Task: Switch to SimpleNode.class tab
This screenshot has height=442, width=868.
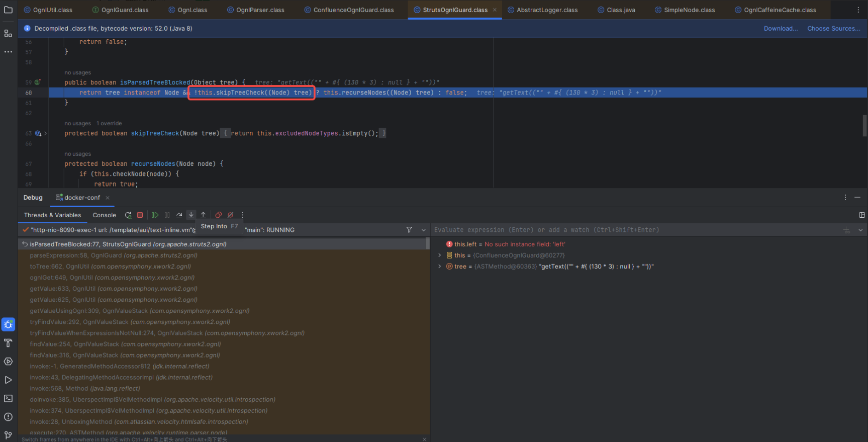Action: (x=685, y=10)
